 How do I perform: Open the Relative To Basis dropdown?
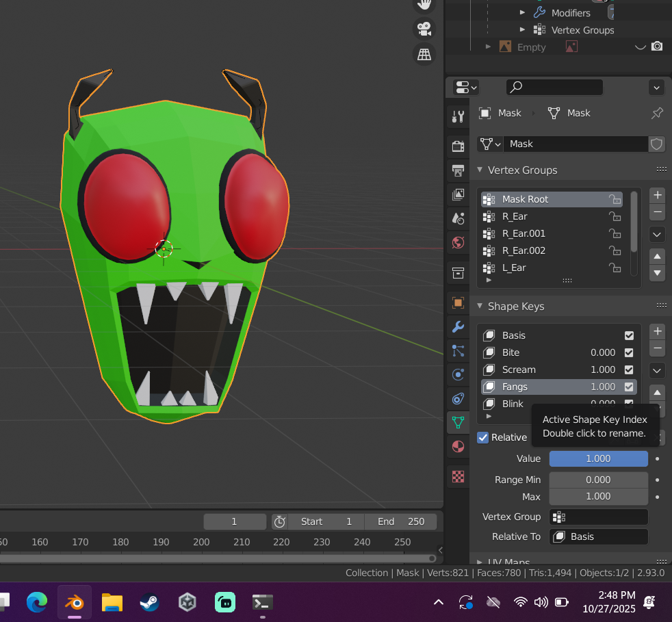click(x=598, y=536)
